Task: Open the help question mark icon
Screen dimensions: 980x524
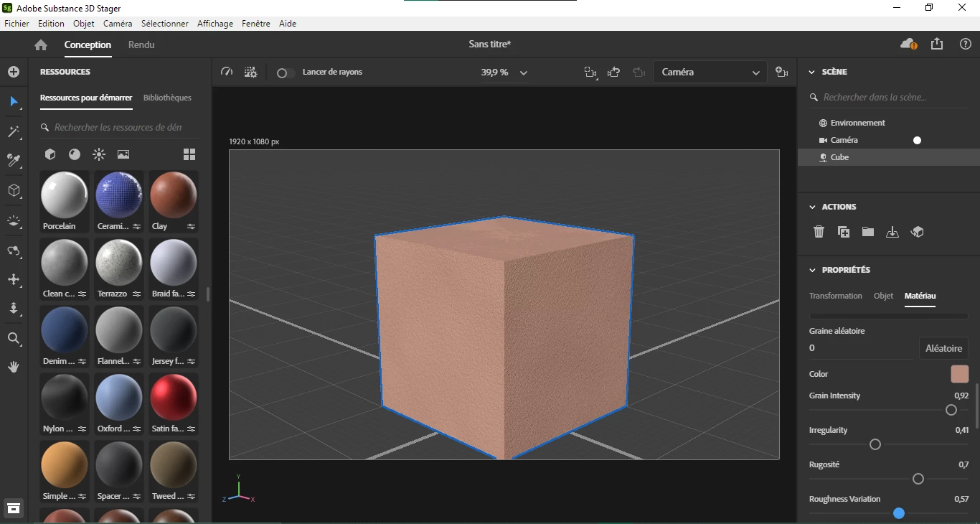Action: coord(966,44)
